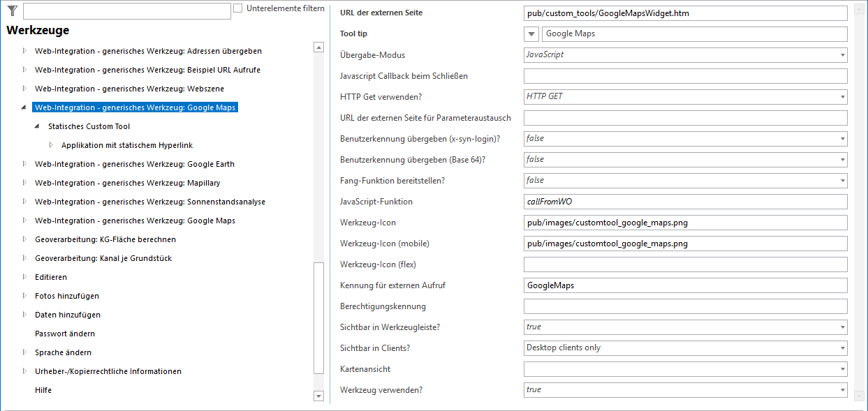868x411 pixels.
Task: Select the Hilfe tree entry
Action: click(43, 389)
